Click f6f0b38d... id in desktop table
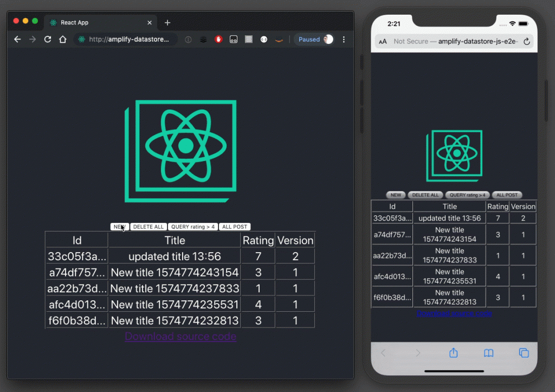This screenshot has height=392, width=555. tap(77, 320)
